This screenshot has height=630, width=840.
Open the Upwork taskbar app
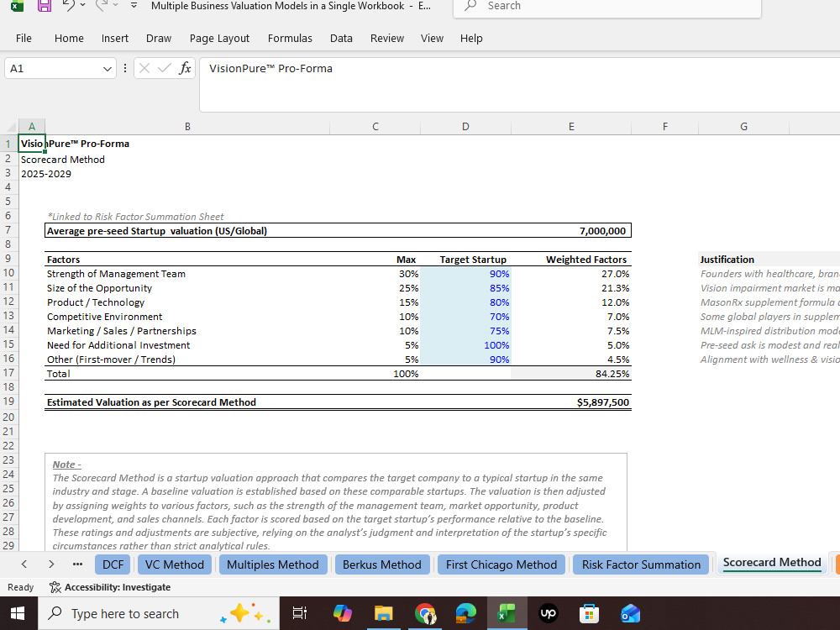548,613
